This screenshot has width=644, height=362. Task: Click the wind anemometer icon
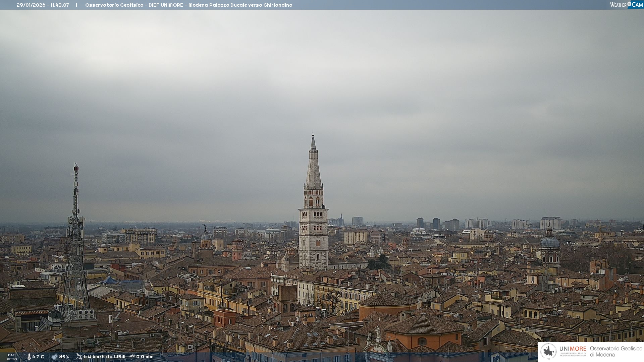point(79,357)
